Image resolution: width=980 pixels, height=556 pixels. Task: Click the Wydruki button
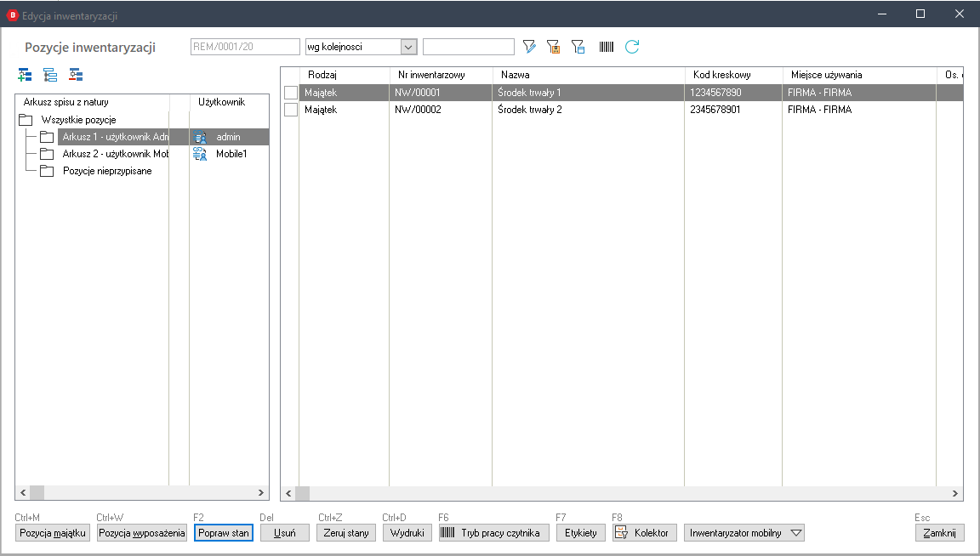pyautogui.click(x=407, y=533)
